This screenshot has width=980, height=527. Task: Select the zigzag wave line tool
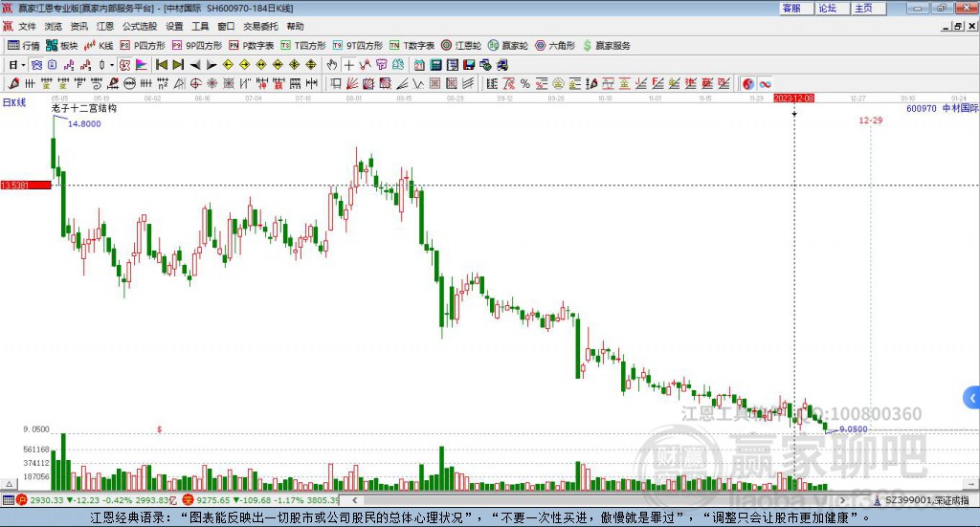pyautogui.click(x=419, y=83)
